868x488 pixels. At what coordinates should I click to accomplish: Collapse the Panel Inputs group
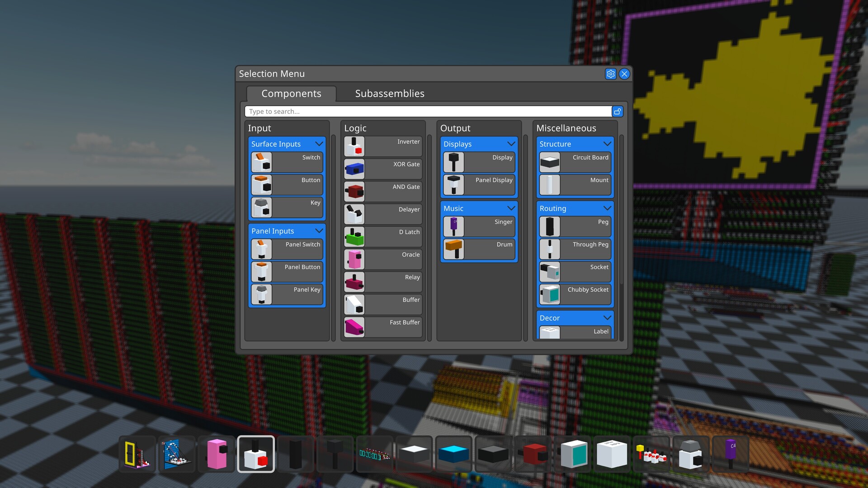point(319,231)
